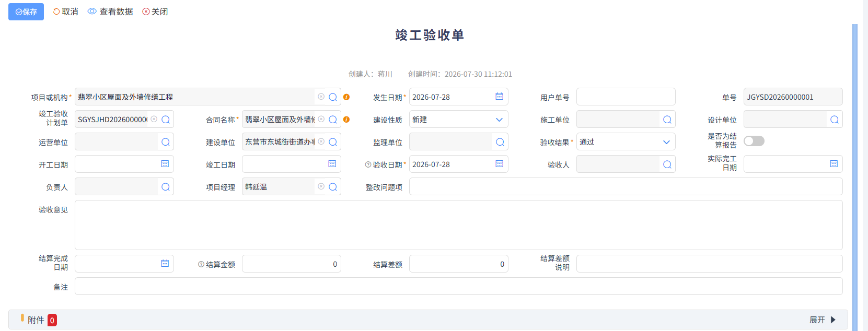Open search lookup for 设计单位
Viewport: 868px width, 331px height.
tap(835, 120)
